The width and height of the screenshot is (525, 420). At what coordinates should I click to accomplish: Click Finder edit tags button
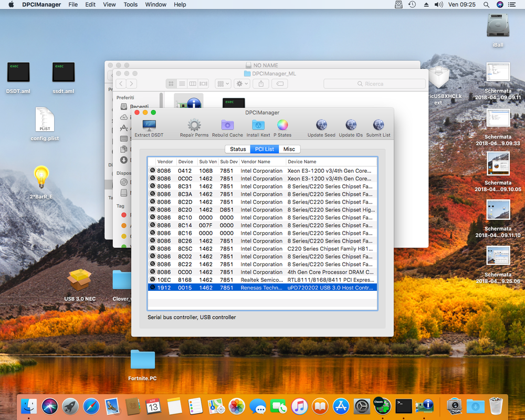[280, 83]
